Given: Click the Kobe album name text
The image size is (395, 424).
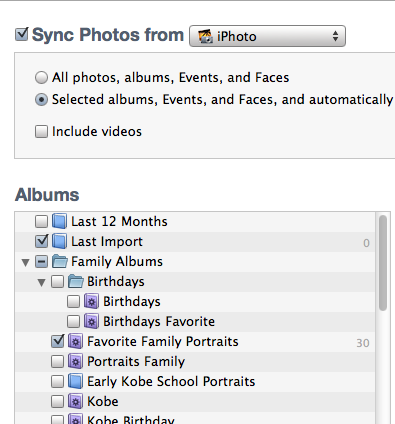Looking at the screenshot, I should (103, 401).
